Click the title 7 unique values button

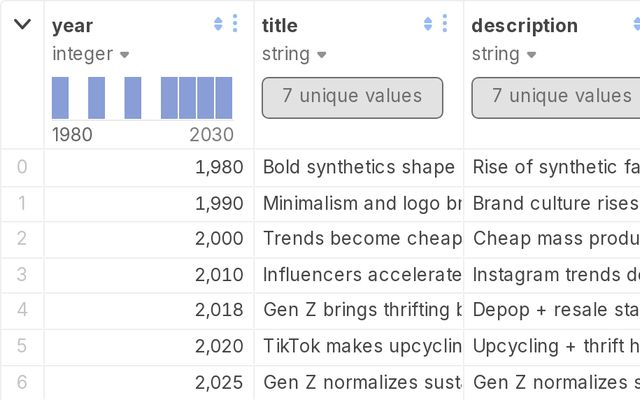click(352, 97)
